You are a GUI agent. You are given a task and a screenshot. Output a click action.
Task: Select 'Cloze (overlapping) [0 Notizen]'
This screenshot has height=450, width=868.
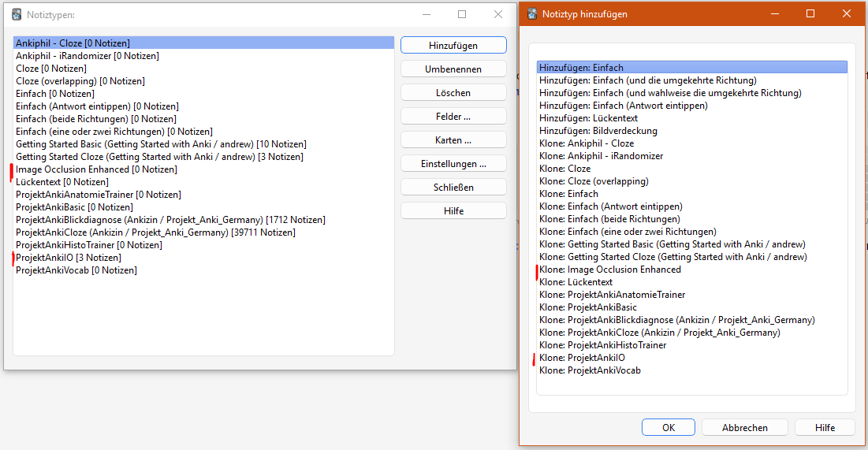coord(203,81)
